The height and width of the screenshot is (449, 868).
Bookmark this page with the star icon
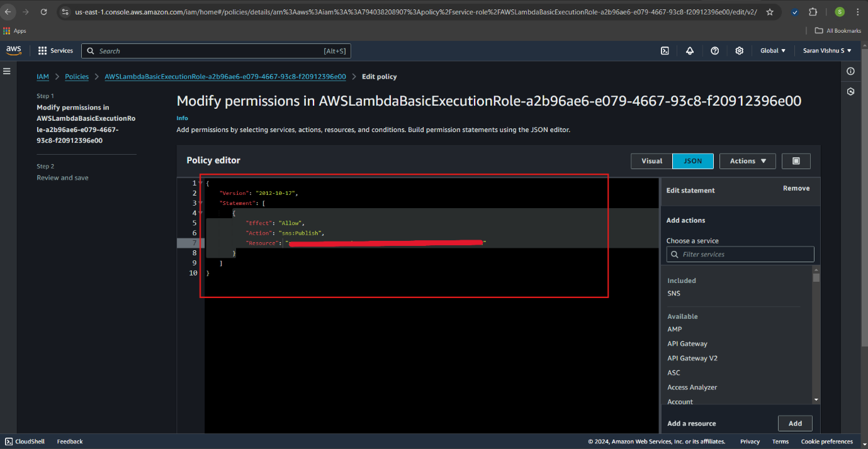(770, 12)
